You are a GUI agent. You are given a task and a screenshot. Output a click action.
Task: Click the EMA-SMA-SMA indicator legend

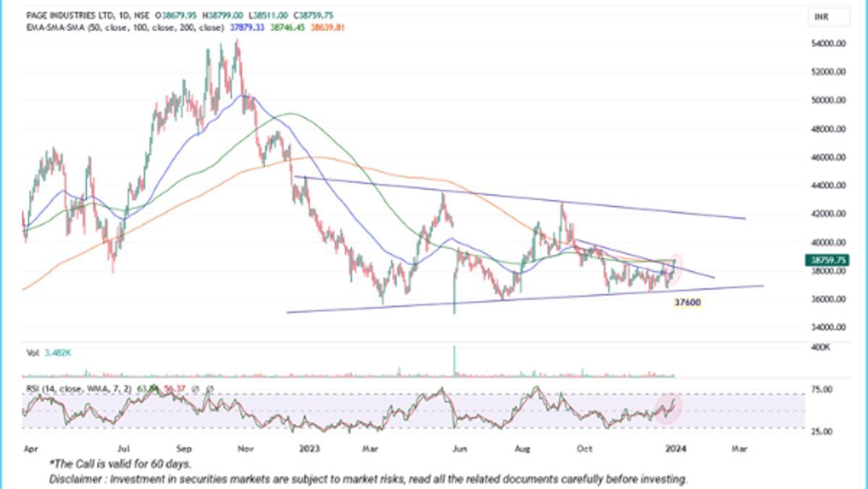pos(125,27)
